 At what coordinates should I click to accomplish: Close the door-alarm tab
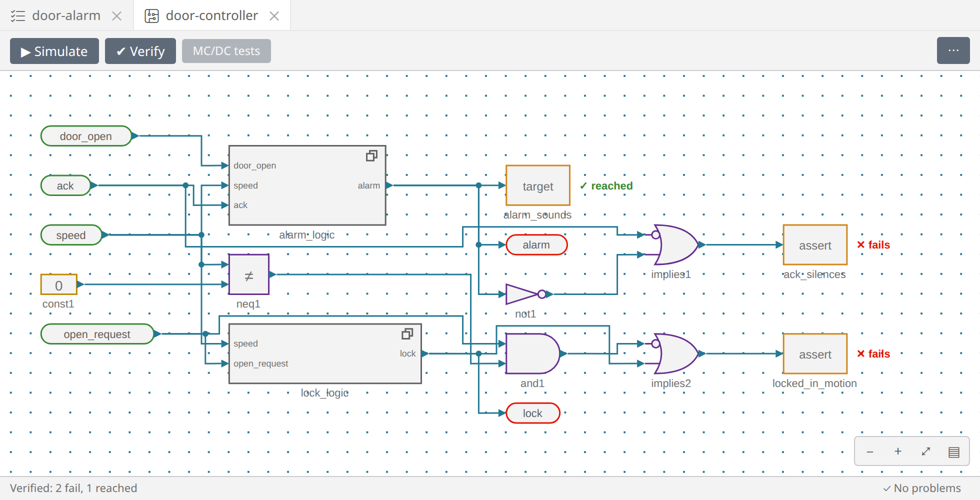[116, 16]
